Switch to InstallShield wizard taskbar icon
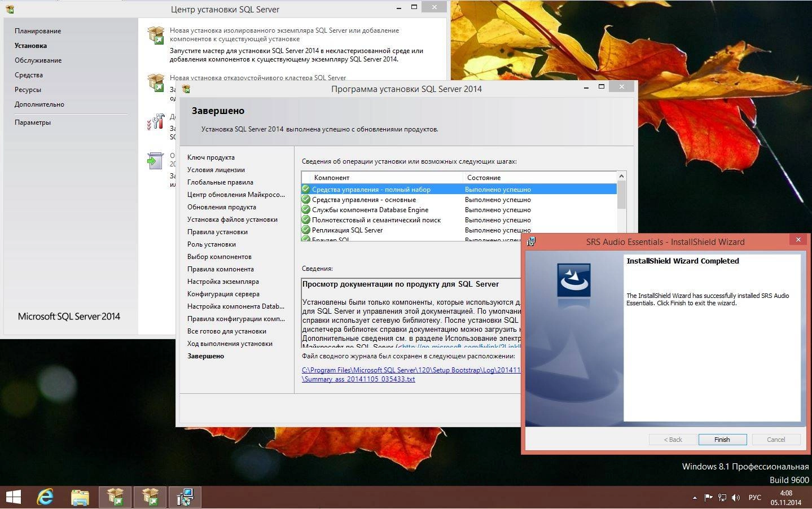The image size is (812, 509). point(185,497)
